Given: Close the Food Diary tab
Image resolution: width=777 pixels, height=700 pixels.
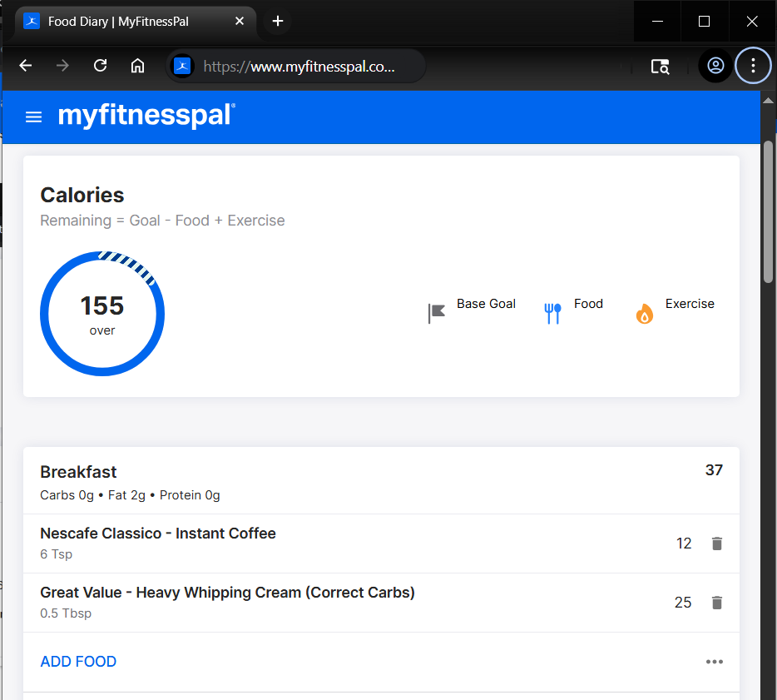Looking at the screenshot, I should [x=240, y=21].
